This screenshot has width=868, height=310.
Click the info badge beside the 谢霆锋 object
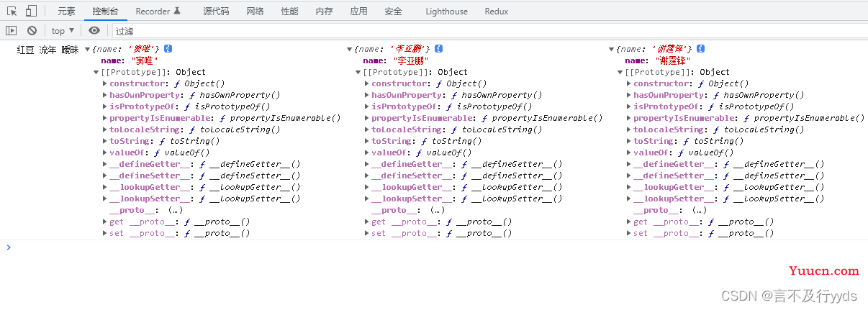click(x=700, y=49)
